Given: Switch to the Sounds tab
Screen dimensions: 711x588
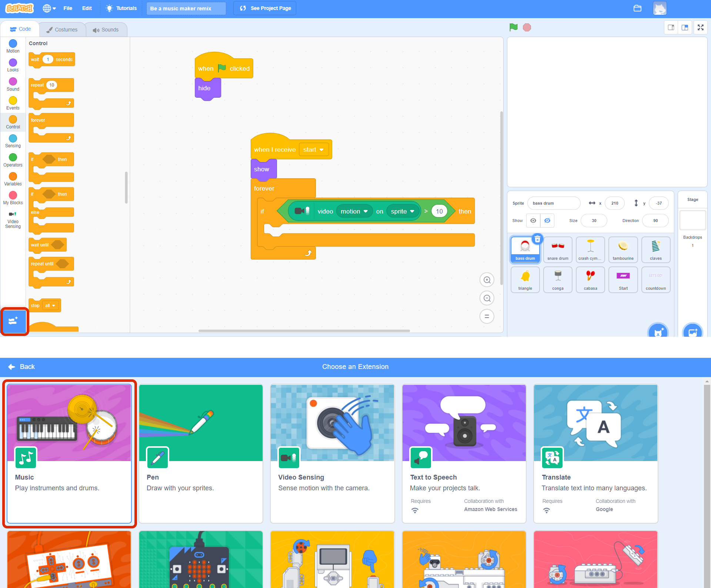Looking at the screenshot, I should pos(106,30).
